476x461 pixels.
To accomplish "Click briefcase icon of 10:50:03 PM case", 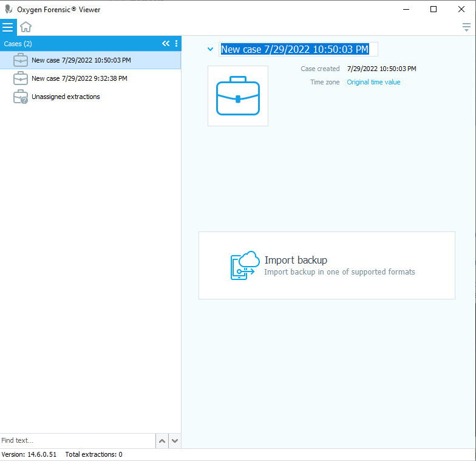I will (x=21, y=60).
